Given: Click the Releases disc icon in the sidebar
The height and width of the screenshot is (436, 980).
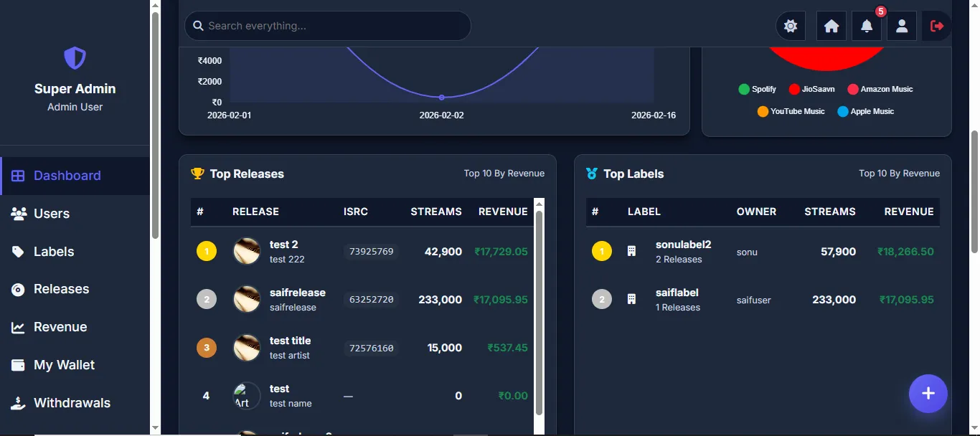Looking at the screenshot, I should pos(18,290).
